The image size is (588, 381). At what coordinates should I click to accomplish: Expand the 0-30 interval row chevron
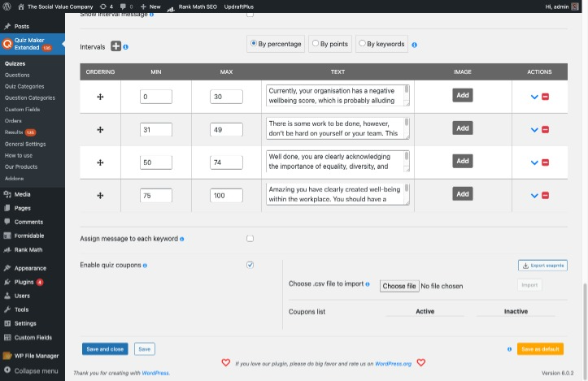[534, 97]
